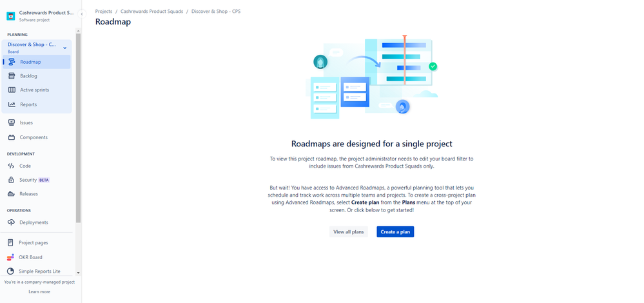Click the Security lock icon
Image resolution: width=644 pixels, height=303 pixels.
pos(11,180)
